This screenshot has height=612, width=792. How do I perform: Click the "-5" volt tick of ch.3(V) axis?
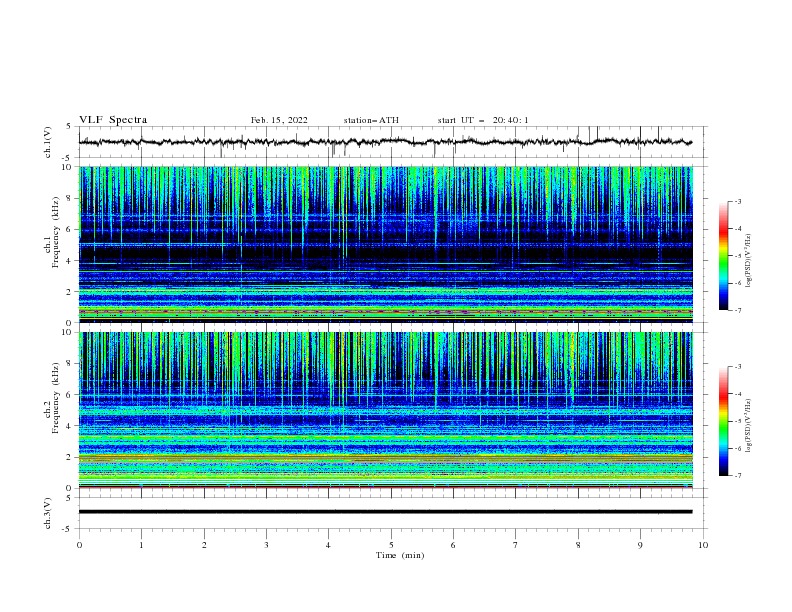pos(67,529)
